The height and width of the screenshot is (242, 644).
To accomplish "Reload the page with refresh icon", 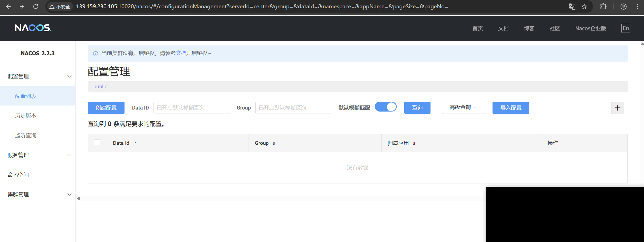I will coord(36,7).
